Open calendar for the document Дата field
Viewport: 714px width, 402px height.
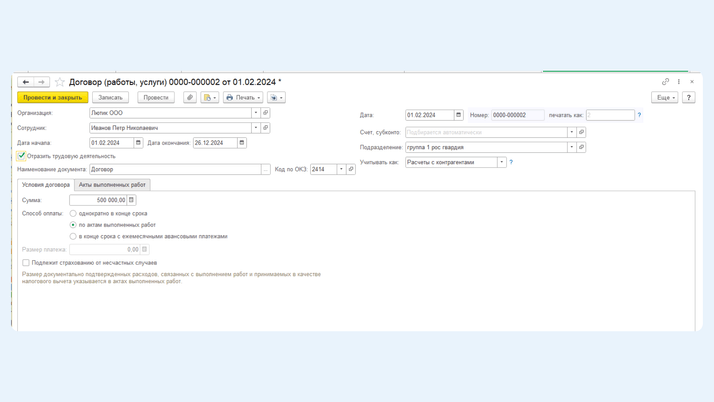pos(459,115)
